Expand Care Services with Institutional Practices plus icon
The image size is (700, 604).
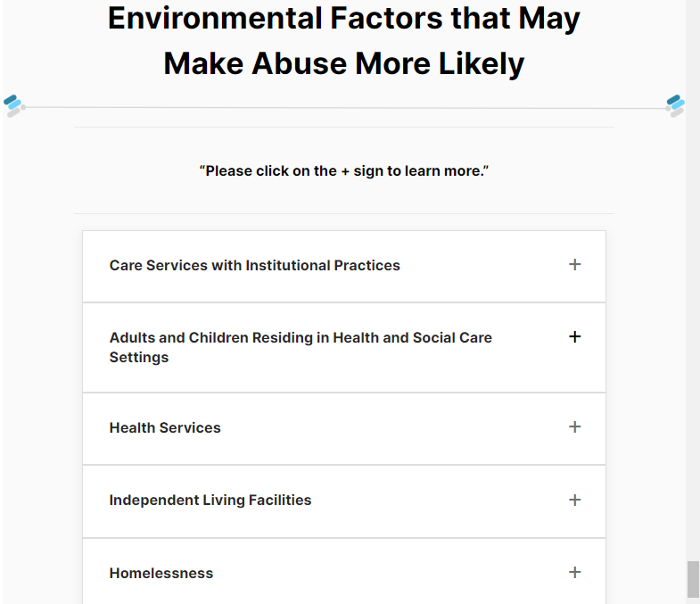[x=574, y=264]
